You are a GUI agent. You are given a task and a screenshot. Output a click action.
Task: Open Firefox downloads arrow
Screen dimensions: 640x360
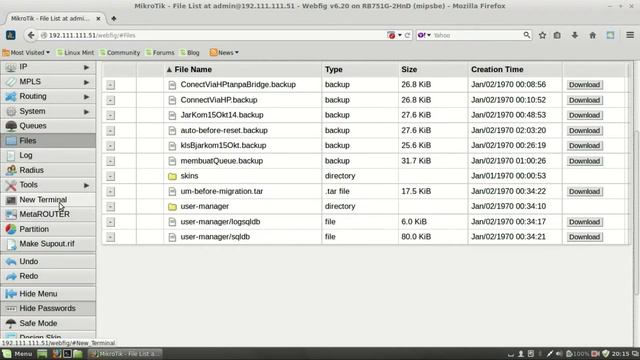pyautogui.click(x=575, y=36)
